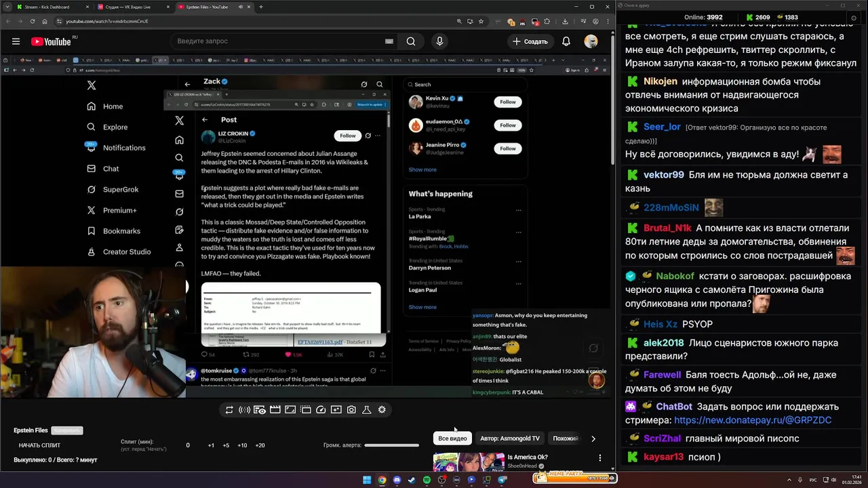Open the Windows Start menu

pyautogui.click(x=367, y=480)
